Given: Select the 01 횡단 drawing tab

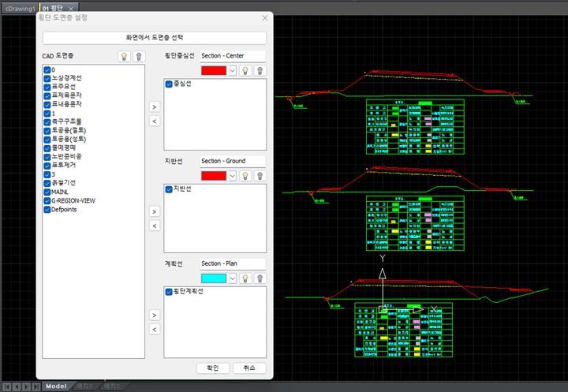Looking at the screenshot, I should pyautogui.click(x=53, y=9).
